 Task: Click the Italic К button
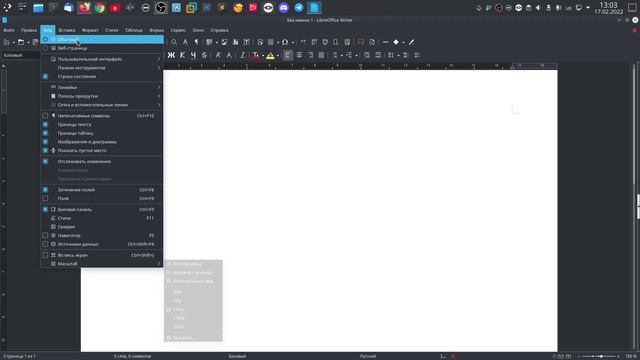tap(182, 55)
